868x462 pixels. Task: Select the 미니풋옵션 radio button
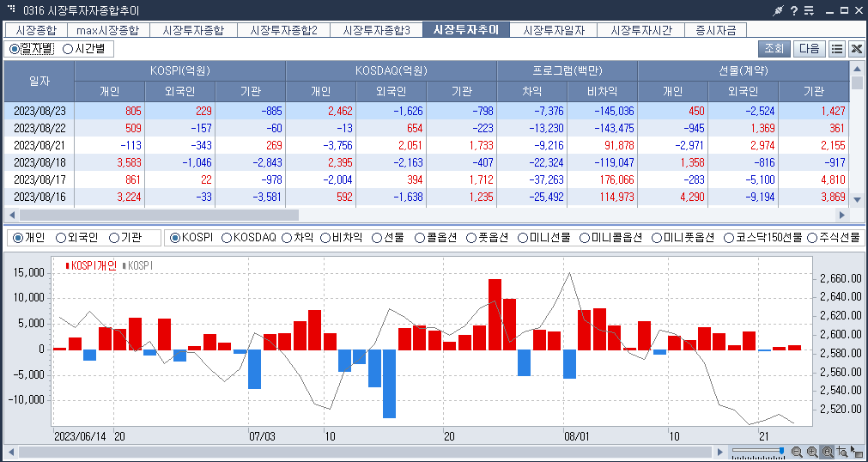[x=683, y=238]
